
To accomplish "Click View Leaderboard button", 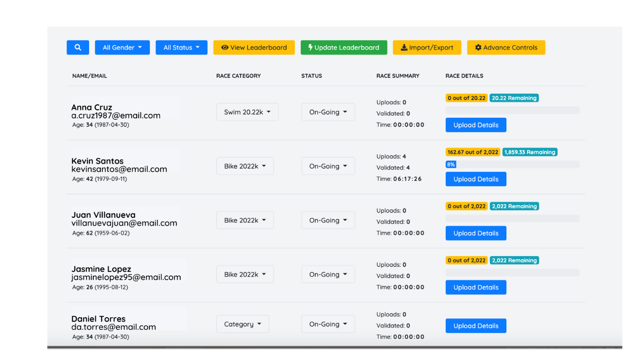I will tap(254, 48).
